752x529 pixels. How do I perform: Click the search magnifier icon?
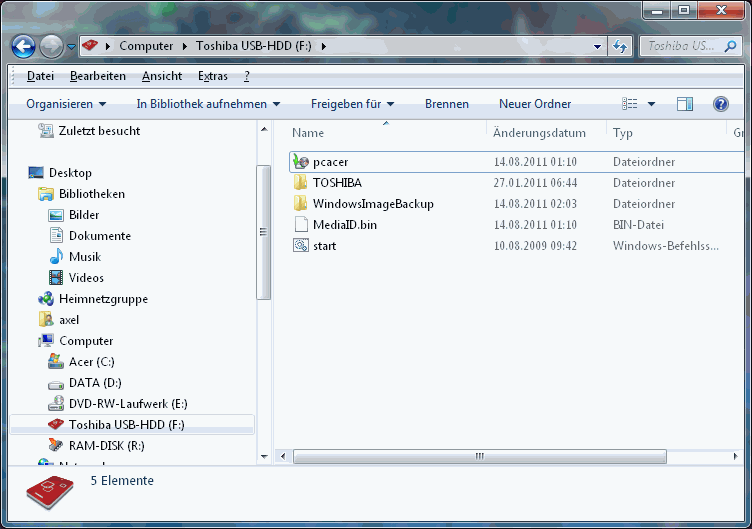click(730, 46)
